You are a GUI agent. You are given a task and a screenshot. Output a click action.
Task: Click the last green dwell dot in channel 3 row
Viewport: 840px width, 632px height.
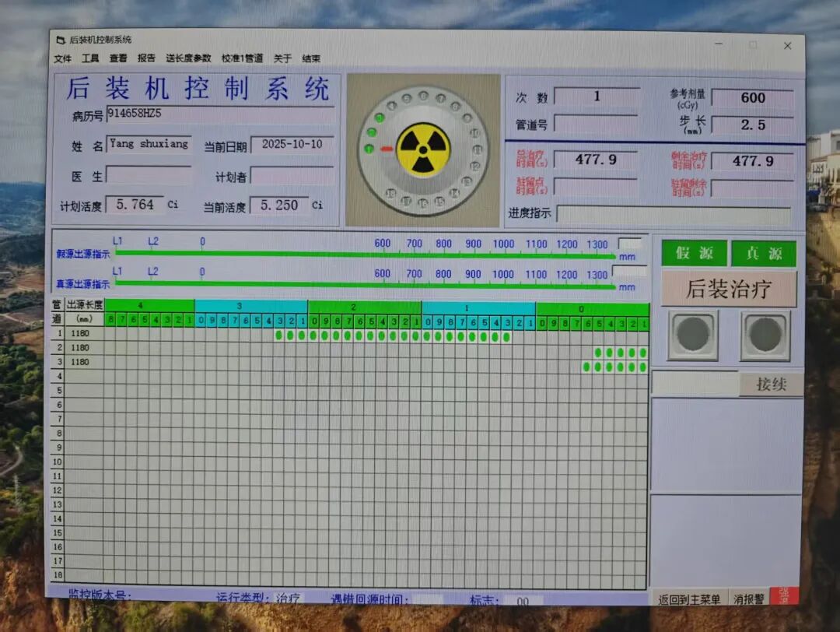[x=642, y=367]
